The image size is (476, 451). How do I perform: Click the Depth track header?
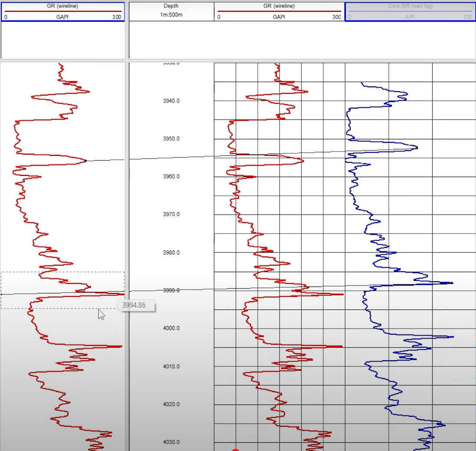pos(171,6)
